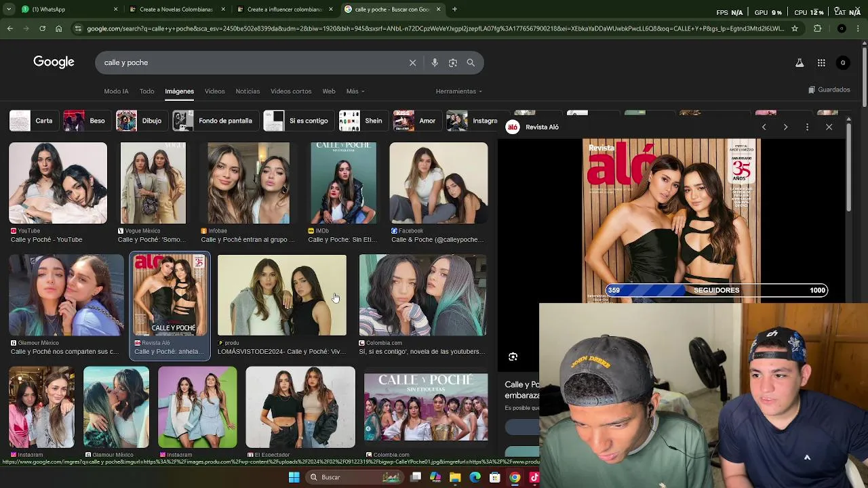868x488 pixels.
Task: Open the Infobae image result
Action: tap(248, 183)
